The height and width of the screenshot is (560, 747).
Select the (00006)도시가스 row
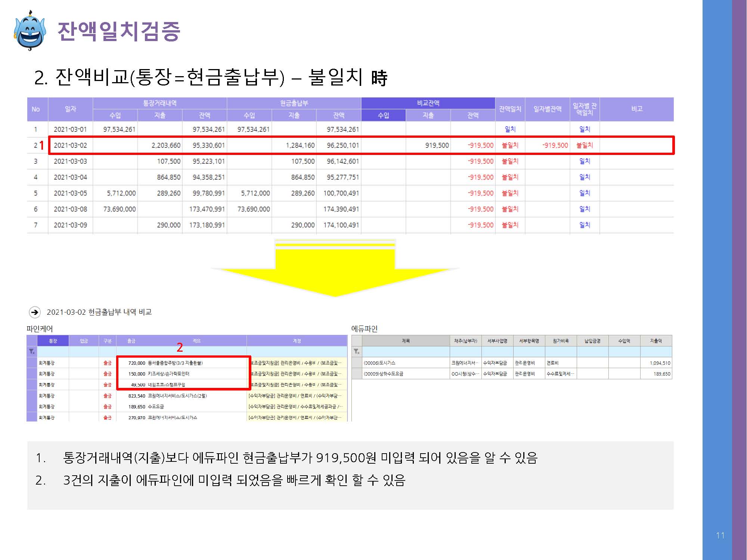(x=380, y=363)
